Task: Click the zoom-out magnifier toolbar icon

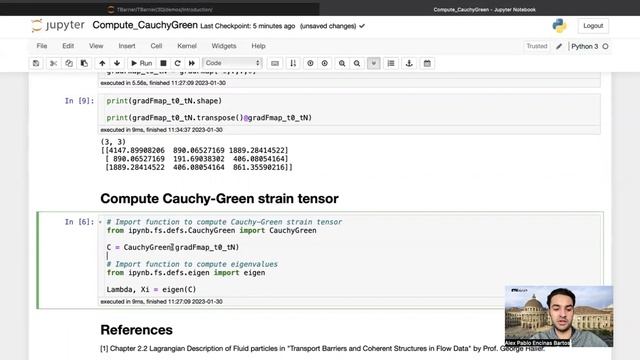Action: coord(357,63)
